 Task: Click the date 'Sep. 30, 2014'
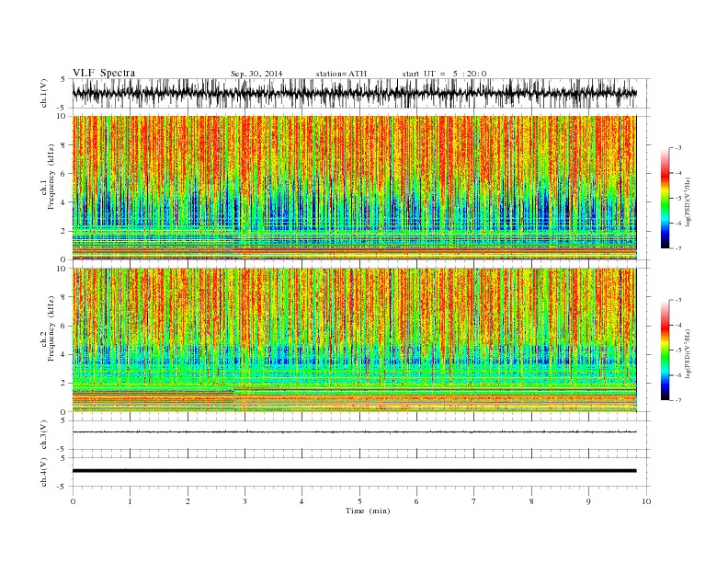click(x=256, y=74)
